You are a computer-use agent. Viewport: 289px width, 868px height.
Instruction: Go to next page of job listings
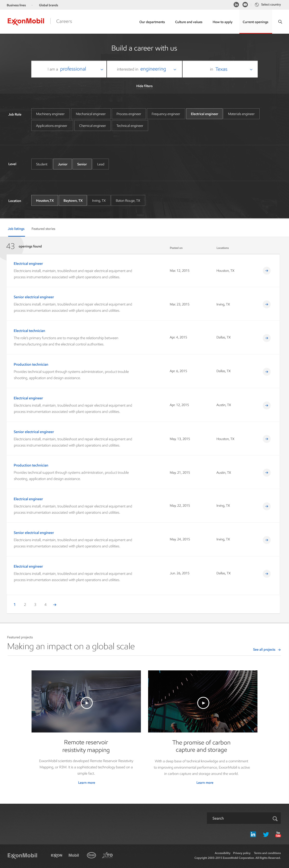(55, 604)
